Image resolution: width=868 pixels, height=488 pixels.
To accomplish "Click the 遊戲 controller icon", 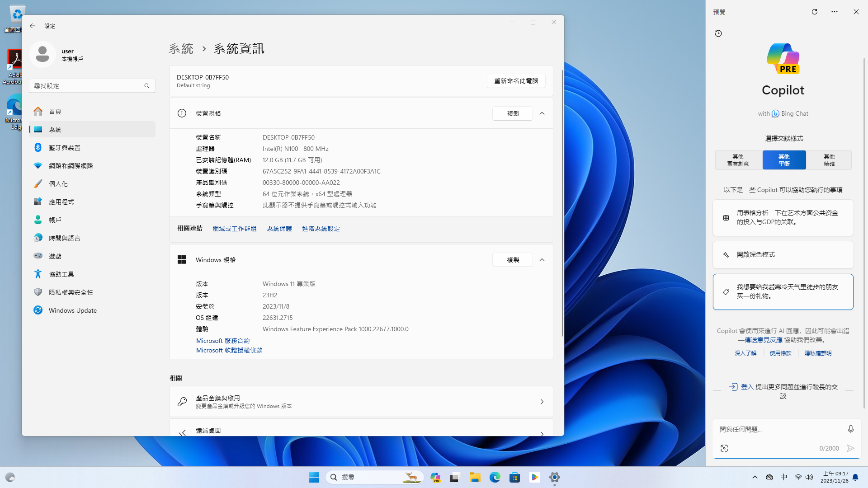I will 38,256.
